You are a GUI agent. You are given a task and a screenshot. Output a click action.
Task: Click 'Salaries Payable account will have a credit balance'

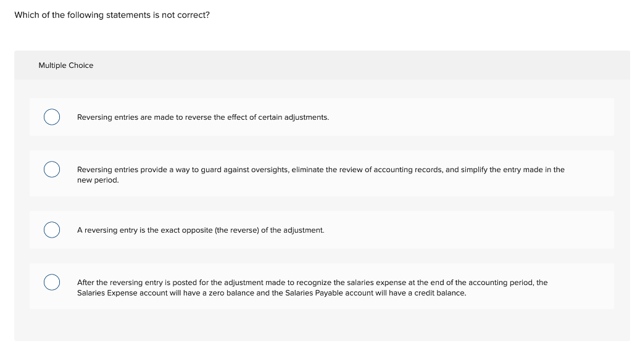tap(376, 293)
